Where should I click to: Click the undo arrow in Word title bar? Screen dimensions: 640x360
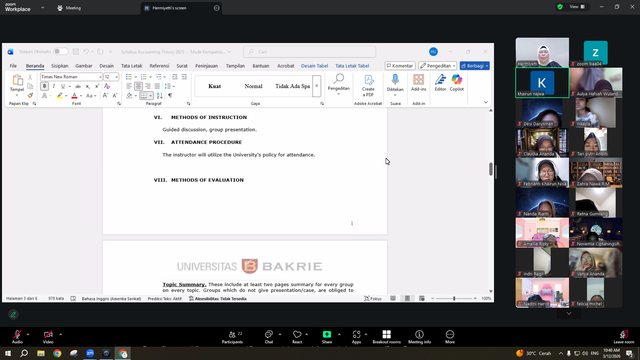click(86, 51)
